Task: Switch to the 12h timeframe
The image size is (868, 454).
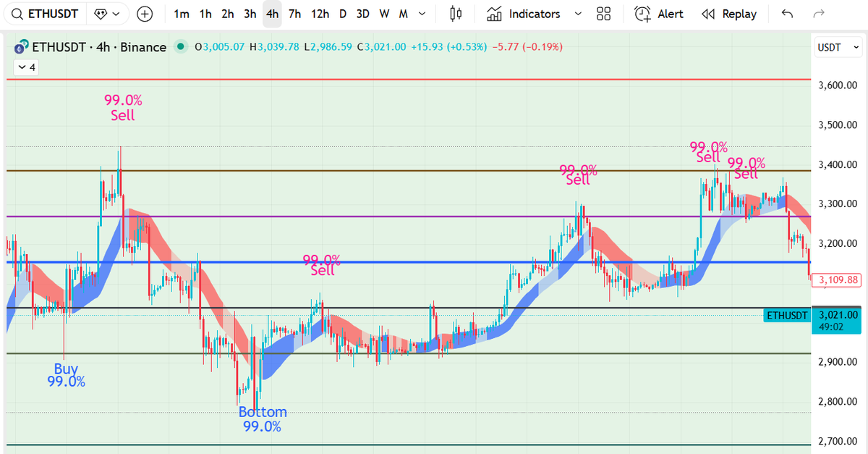Action: [x=319, y=14]
